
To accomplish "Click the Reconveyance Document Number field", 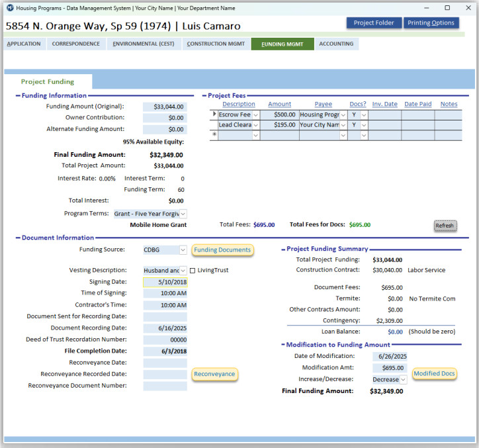I will [165, 386].
